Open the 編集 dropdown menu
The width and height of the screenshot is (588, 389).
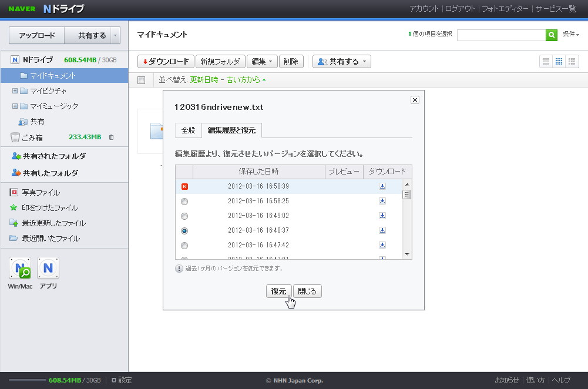(x=261, y=61)
